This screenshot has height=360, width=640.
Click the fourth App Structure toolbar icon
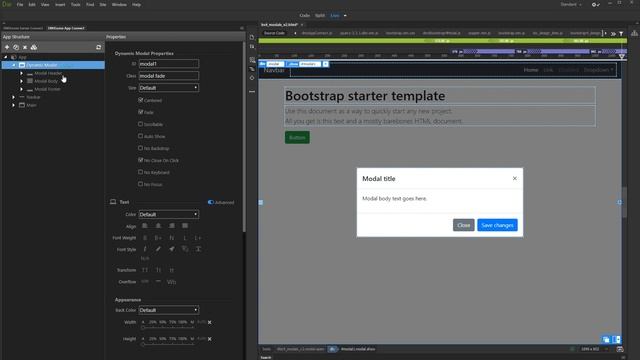pos(34,47)
